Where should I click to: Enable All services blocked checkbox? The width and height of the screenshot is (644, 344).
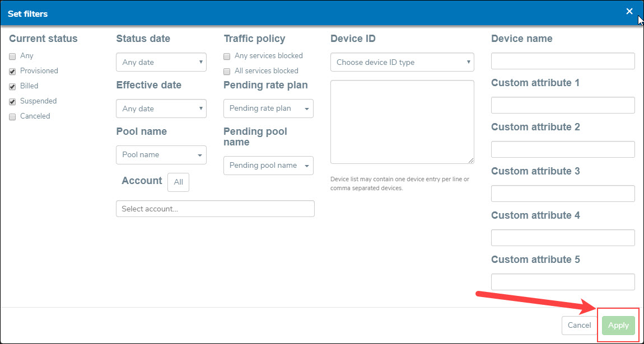coord(227,72)
